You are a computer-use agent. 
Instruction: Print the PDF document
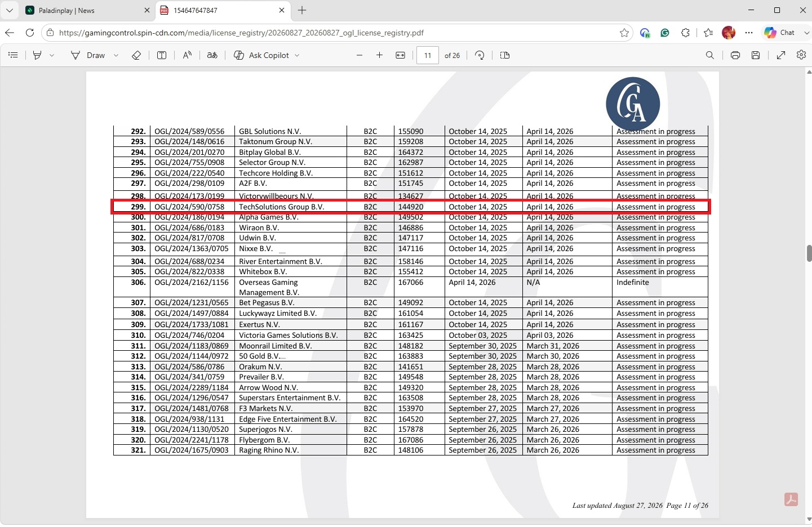pos(735,55)
